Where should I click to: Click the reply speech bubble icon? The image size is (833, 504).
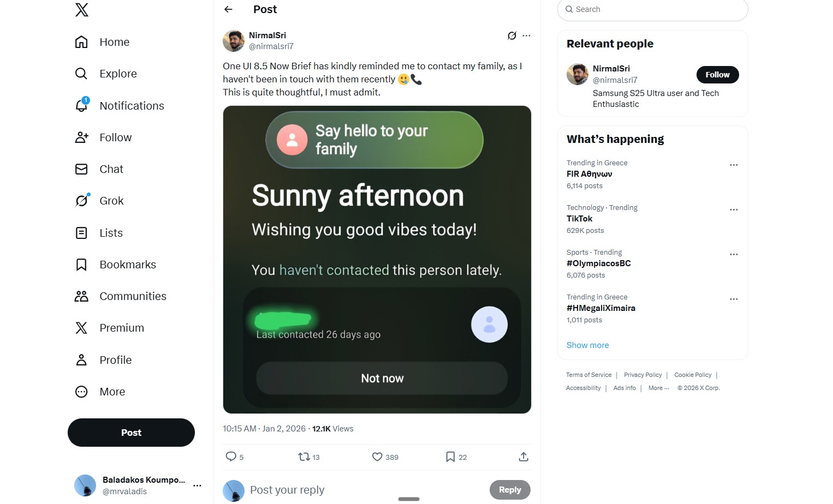click(x=231, y=457)
